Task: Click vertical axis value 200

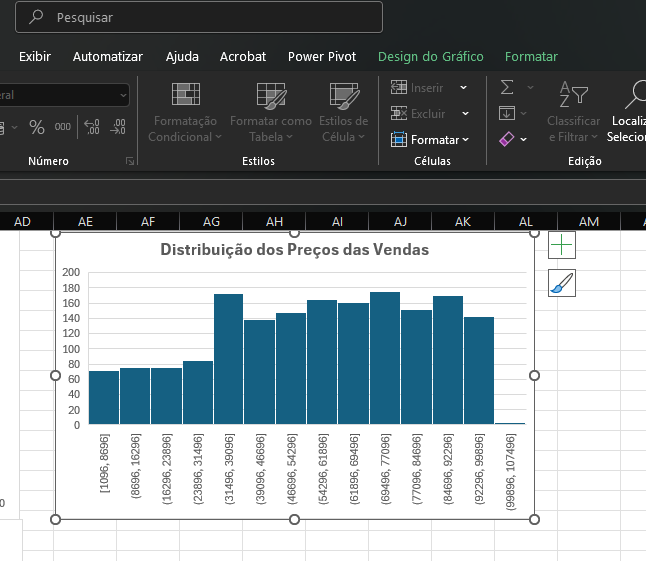Action: click(71, 272)
